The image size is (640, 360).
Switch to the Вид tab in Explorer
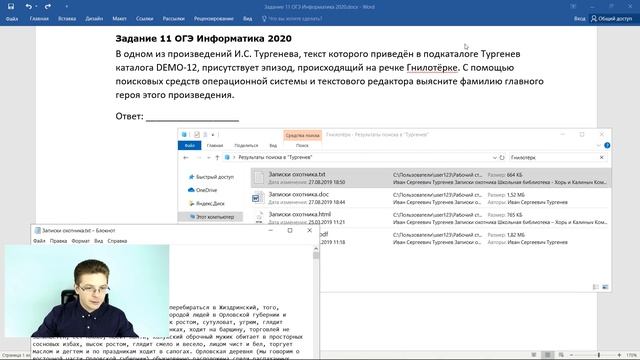[x=273, y=145]
